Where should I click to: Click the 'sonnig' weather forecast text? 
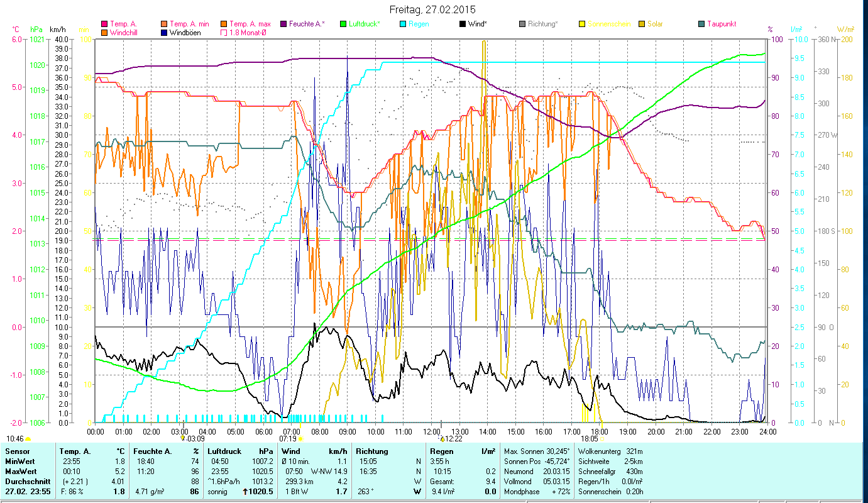pos(217,492)
